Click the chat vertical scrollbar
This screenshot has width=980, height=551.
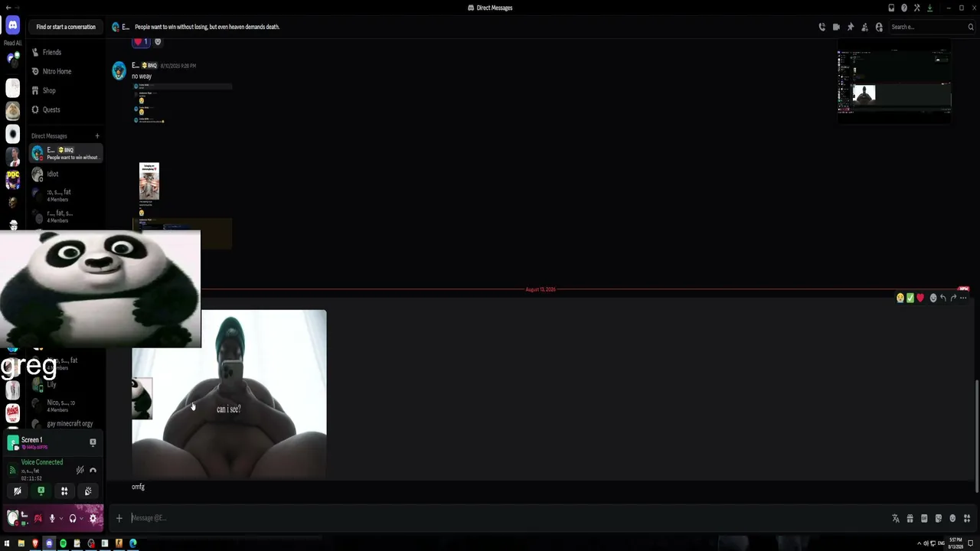pyautogui.click(x=976, y=435)
